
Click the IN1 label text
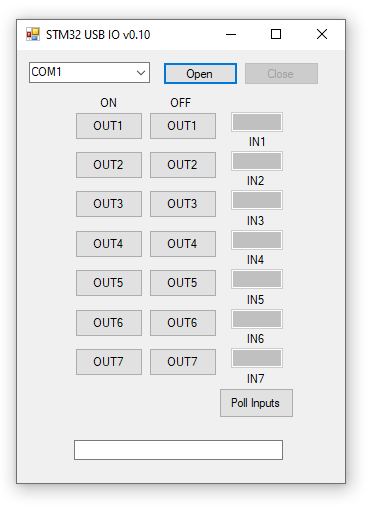257,142
